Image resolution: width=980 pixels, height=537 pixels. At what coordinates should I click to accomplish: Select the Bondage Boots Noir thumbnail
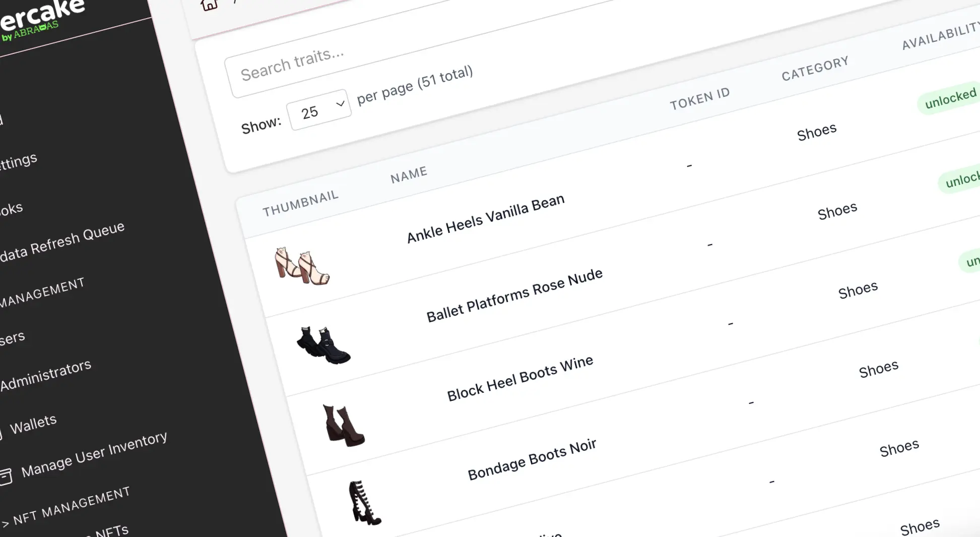pyautogui.click(x=364, y=503)
